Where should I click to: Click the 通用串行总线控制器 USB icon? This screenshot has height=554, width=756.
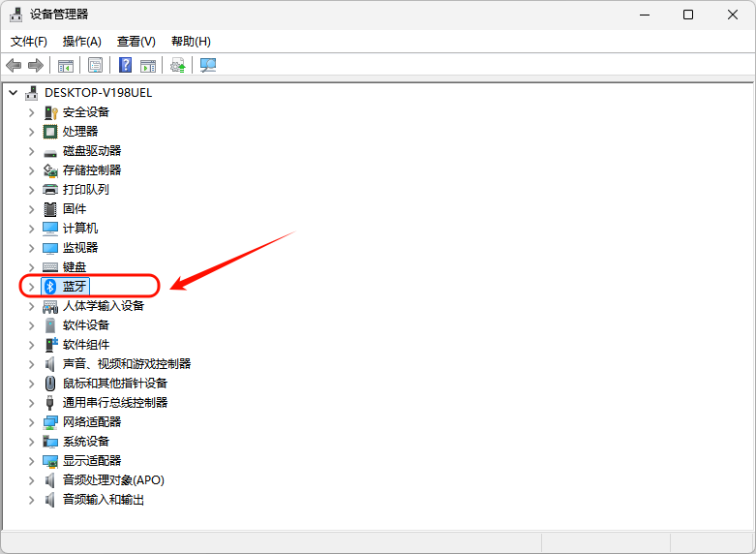pyautogui.click(x=49, y=403)
